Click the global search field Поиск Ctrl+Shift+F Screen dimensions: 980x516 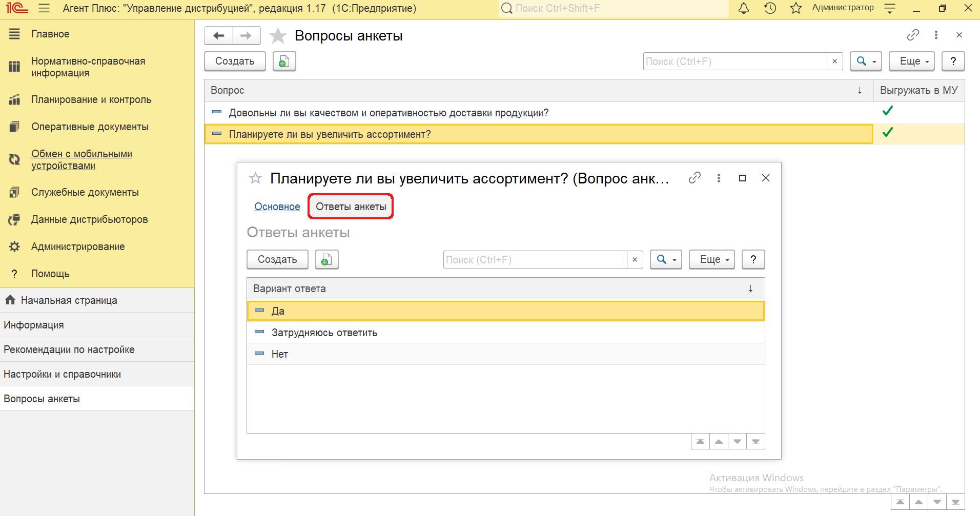(x=614, y=8)
